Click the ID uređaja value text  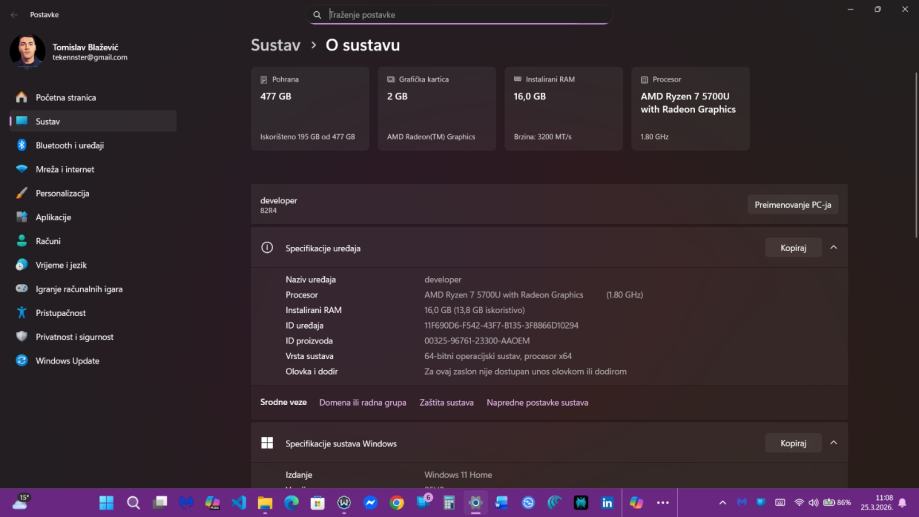[x=501, y=325]
